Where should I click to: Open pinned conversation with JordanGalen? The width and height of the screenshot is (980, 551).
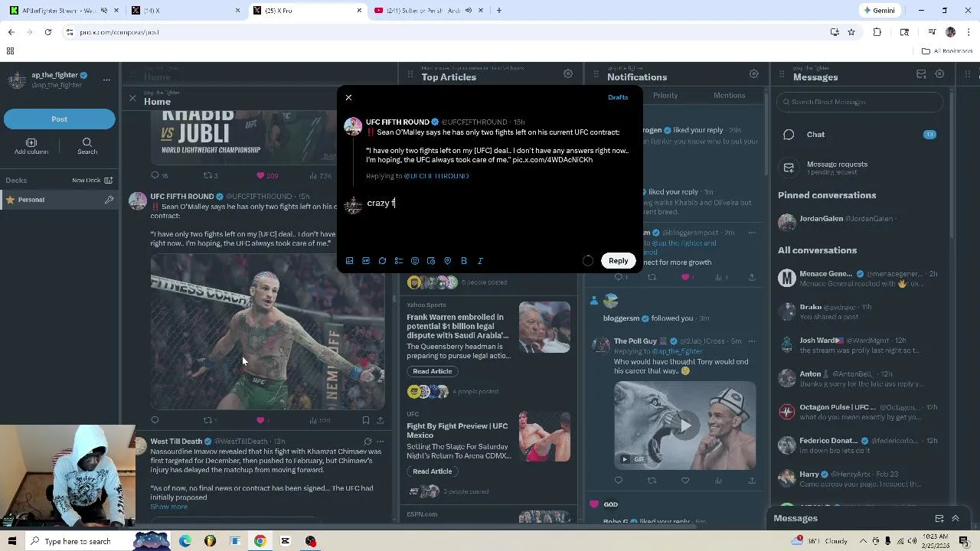point(860,222)
